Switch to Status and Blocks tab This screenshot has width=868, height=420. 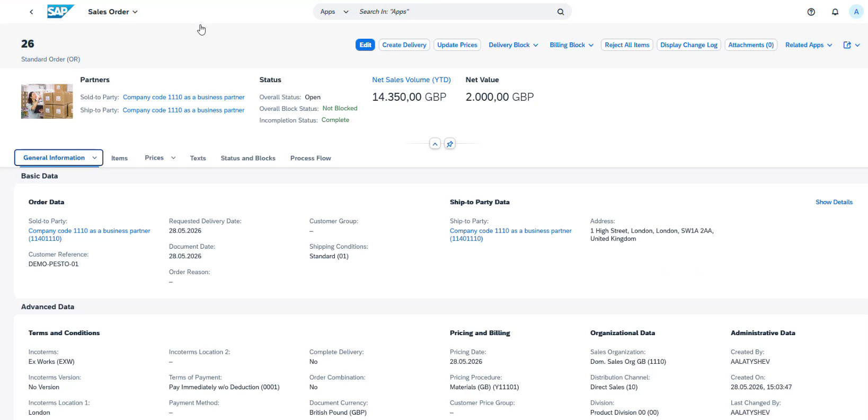point(248,158)
